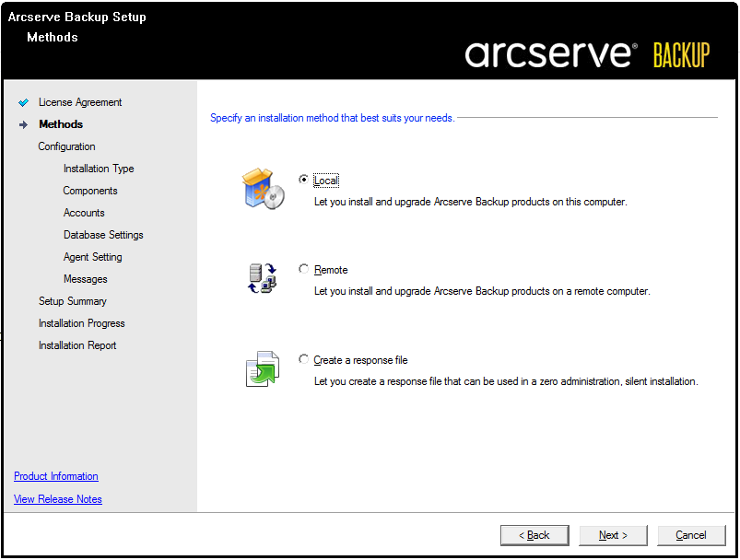Select the Local radio button
Image resolution: width=740 pixels, height=560 pixels.
pos(303,180)
